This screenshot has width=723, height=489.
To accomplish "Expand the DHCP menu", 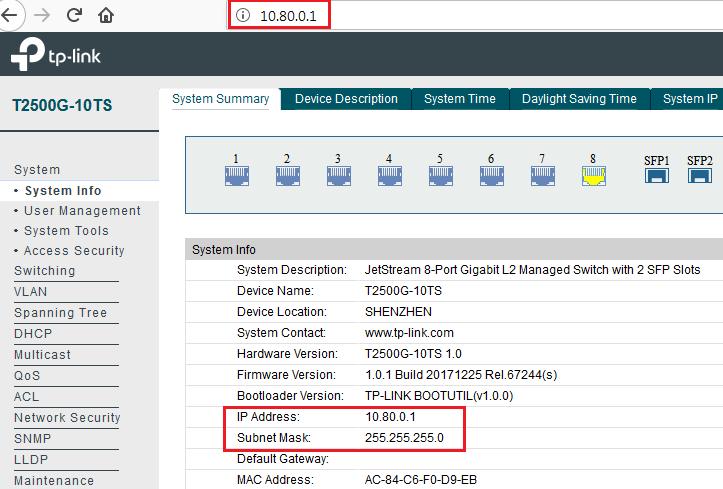I will click(x=33, y=334).
